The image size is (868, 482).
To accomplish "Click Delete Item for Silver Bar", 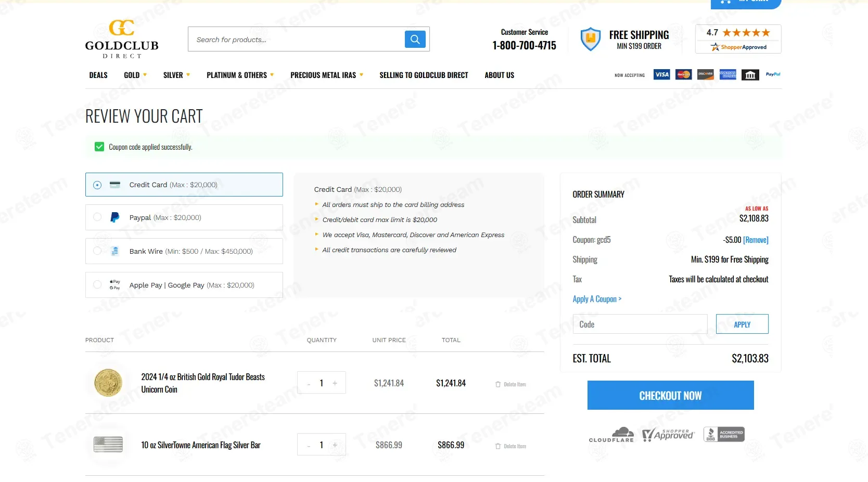I will 510,446.
